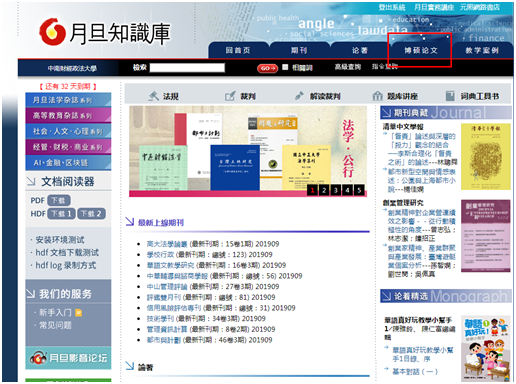Click the 創業管理研究 purple cover thumbnail
The image size is (516, 384).
pyautogui.click(x=486, y=236)
